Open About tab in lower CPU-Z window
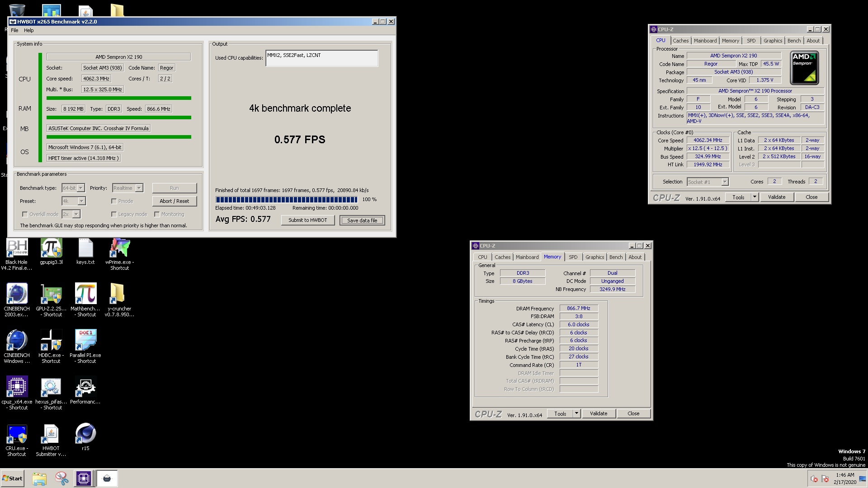Screen dimensions: 868x488 coord(635,257)
